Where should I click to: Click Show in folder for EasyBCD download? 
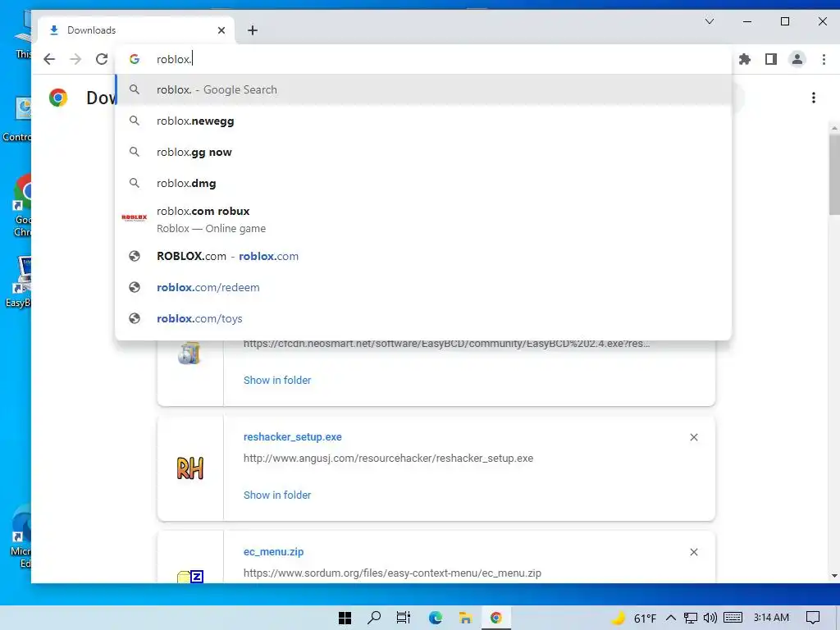pyautogui.click(x=277, y=381)
